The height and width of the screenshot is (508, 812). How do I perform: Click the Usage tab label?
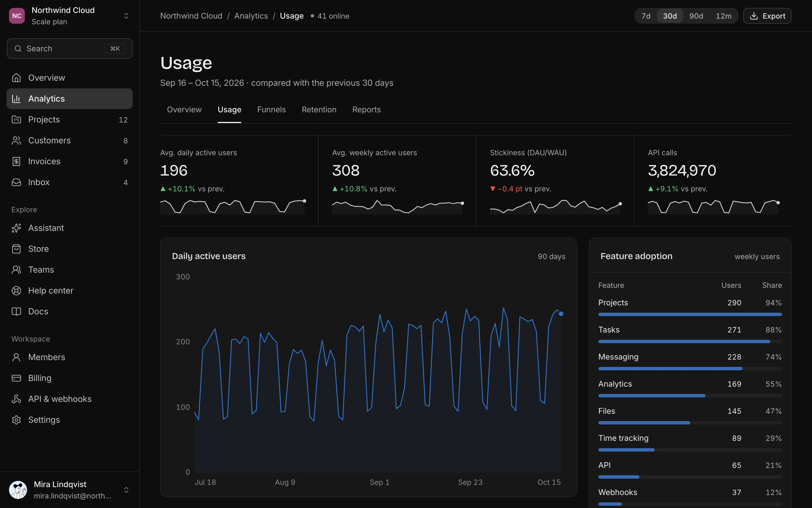click(229, 110)
